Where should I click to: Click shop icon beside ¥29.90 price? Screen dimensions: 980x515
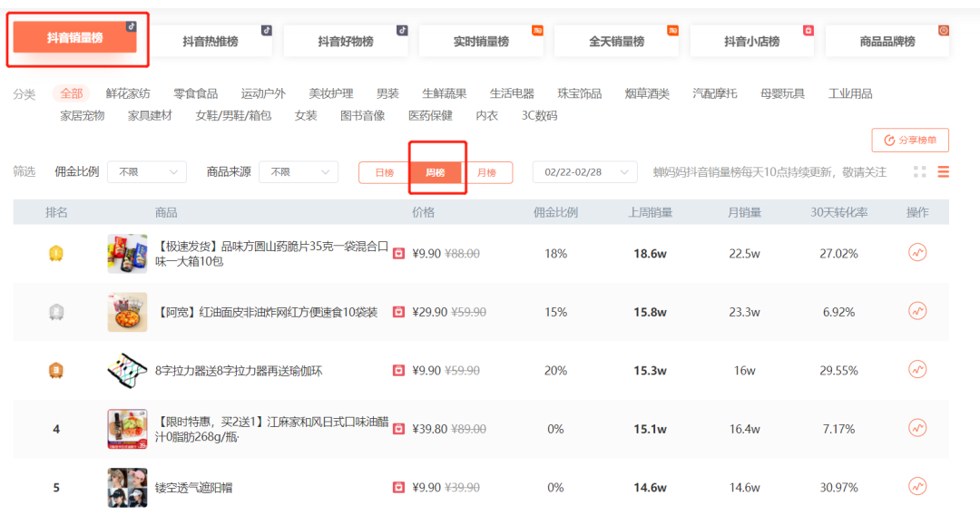398,312
